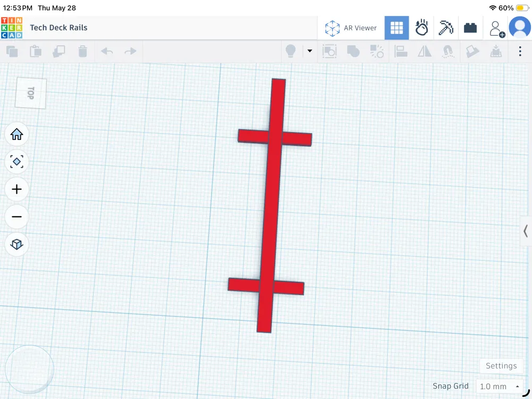This screenshot has height=399, width=532.
Task: Click the Copy tool in toolbar
Action: [x=12, y=51]
